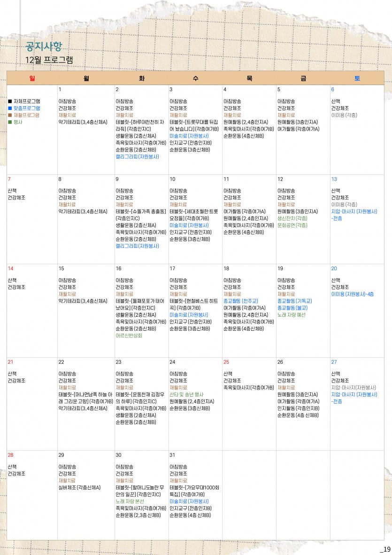Click the 실버체조(각층신체A) entry on the 29th
Screen dimensions: 392x555
click(79, 488)
